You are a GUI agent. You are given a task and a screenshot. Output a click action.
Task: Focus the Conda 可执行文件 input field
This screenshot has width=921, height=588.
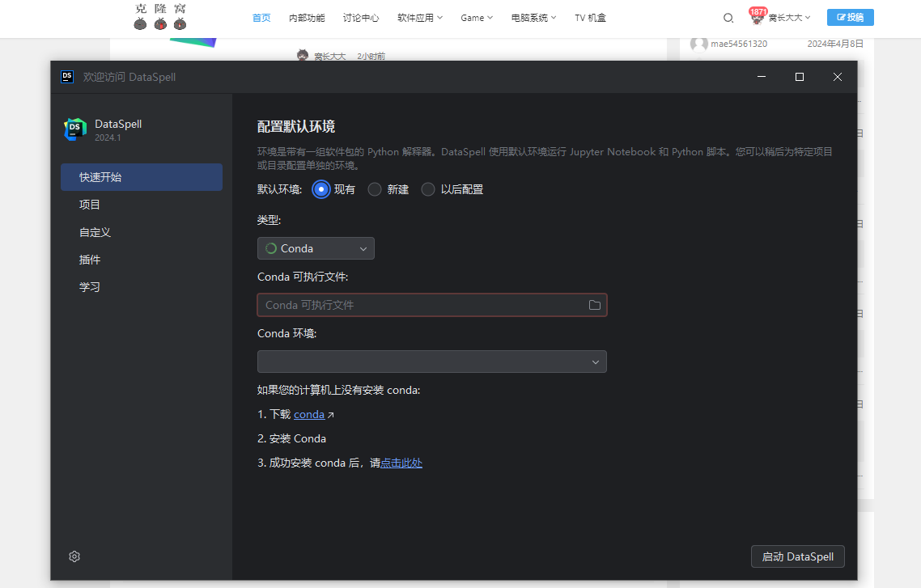click(431, 305)
